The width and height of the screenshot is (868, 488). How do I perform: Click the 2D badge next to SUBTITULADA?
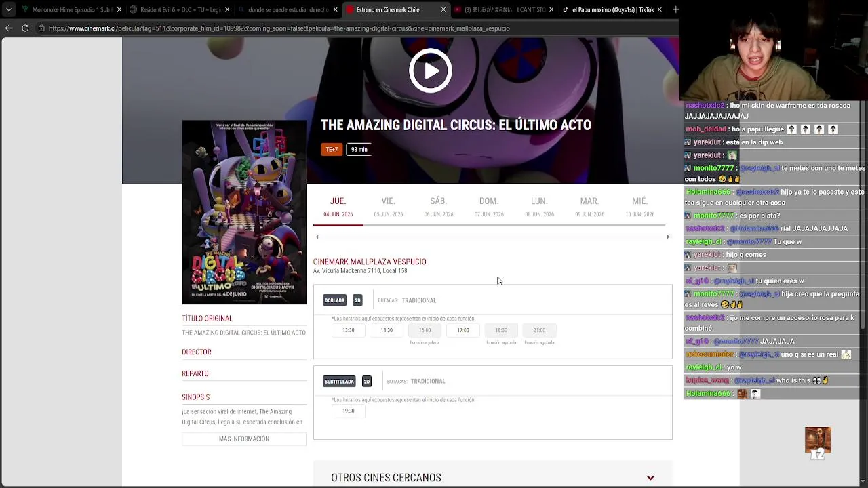[367, 381]
